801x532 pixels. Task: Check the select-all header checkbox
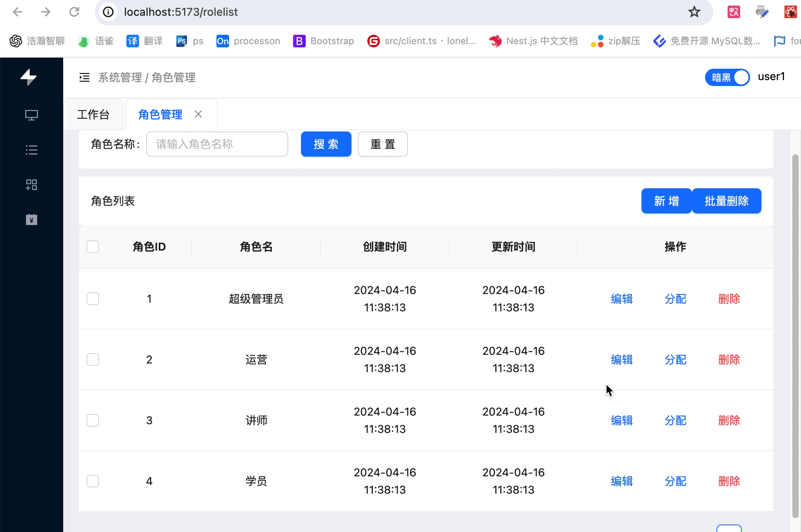[93, 247]
